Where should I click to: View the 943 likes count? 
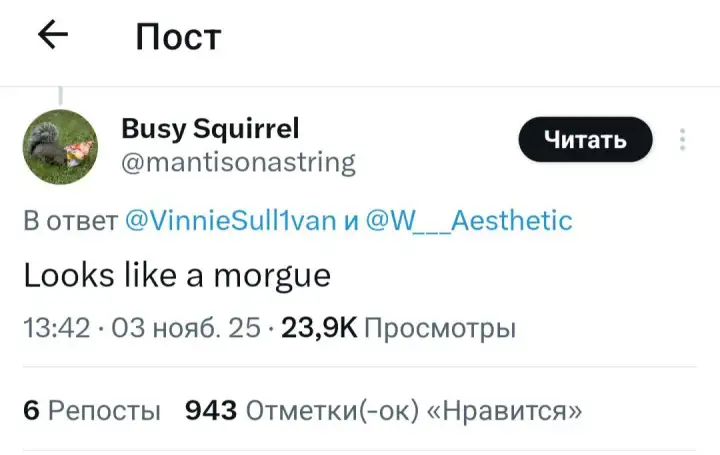(211, 410)
